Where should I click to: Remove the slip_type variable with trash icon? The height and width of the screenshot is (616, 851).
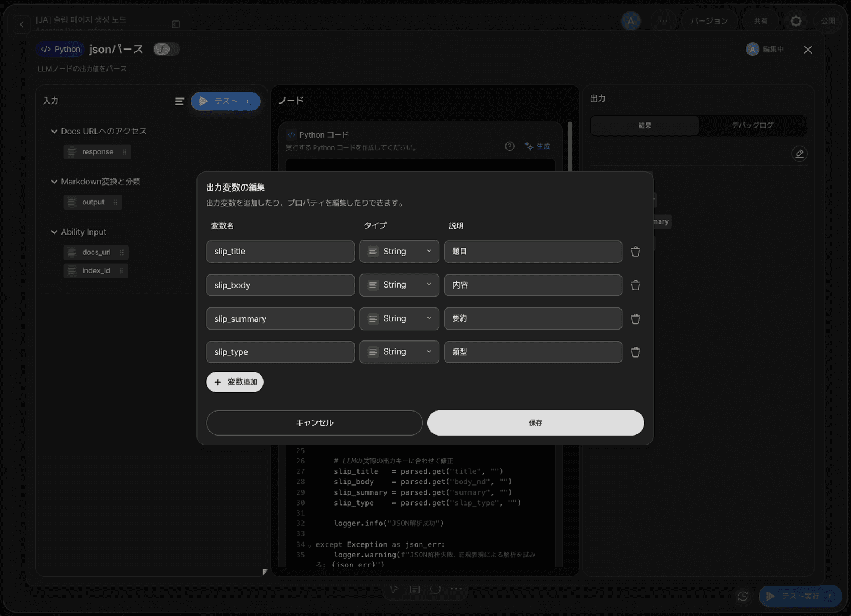[x=635, y=352]
